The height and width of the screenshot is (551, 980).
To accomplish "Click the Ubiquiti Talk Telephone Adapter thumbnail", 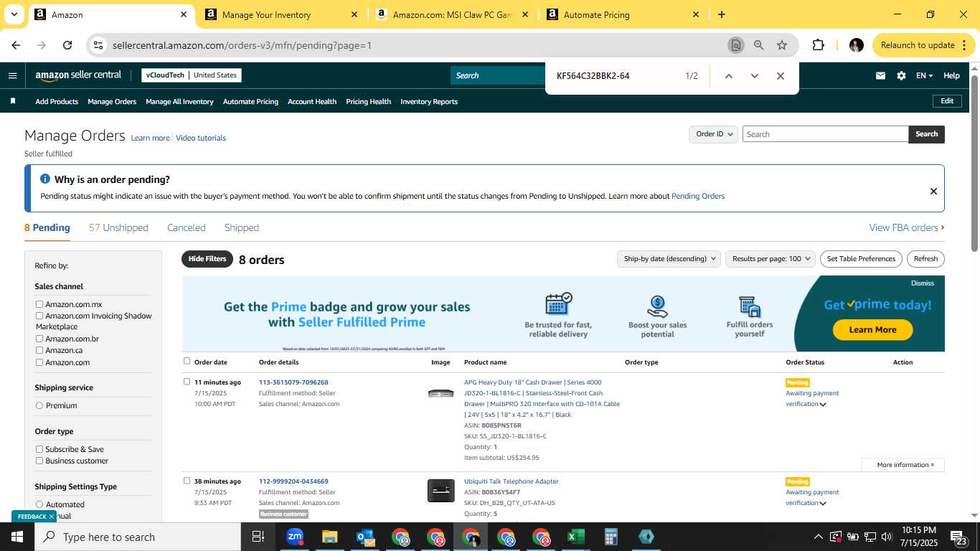I will (440, 491).
